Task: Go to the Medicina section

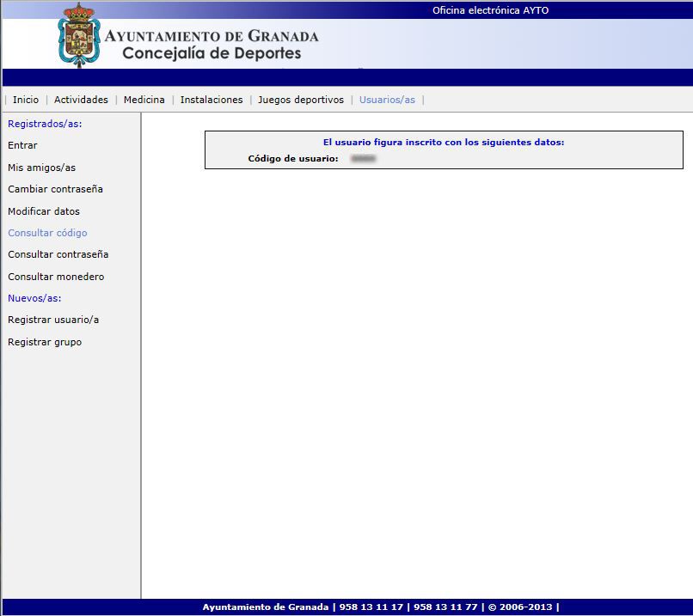Action: pyautogui.click(x=144, y=100)
